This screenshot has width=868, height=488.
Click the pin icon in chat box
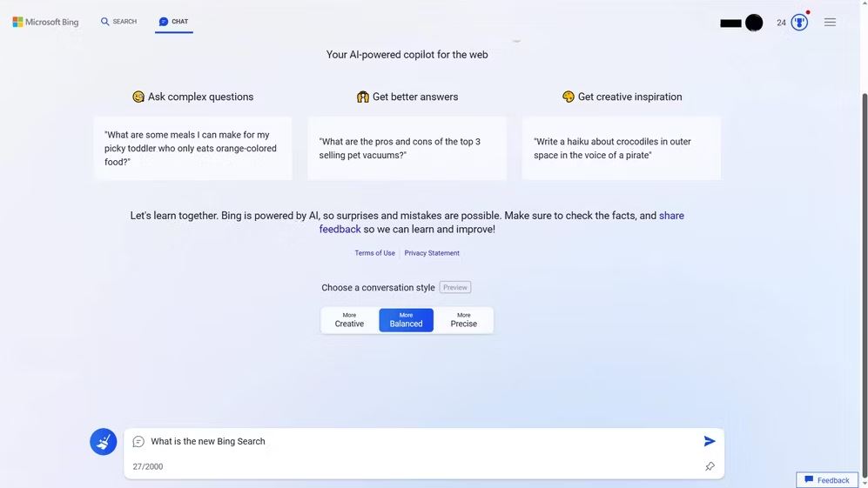click(710, 466)
